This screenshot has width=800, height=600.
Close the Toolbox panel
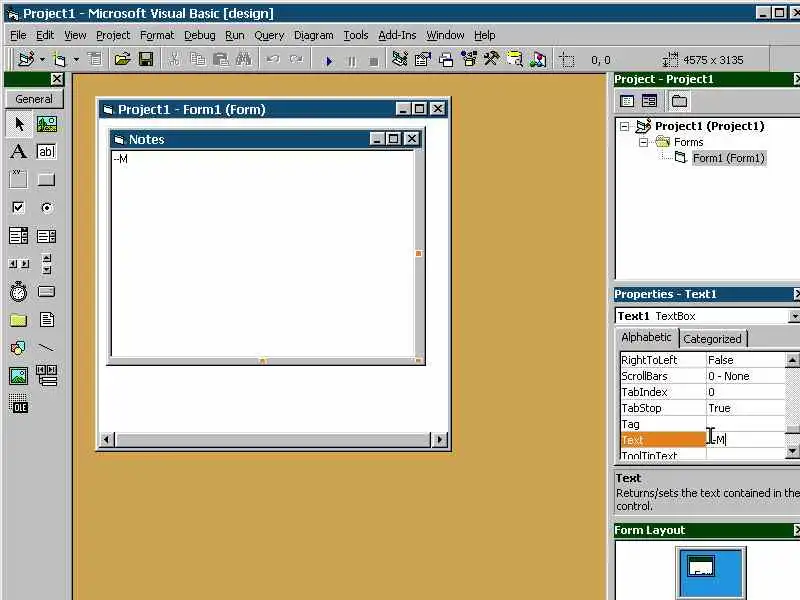click(x=57, y=79)
